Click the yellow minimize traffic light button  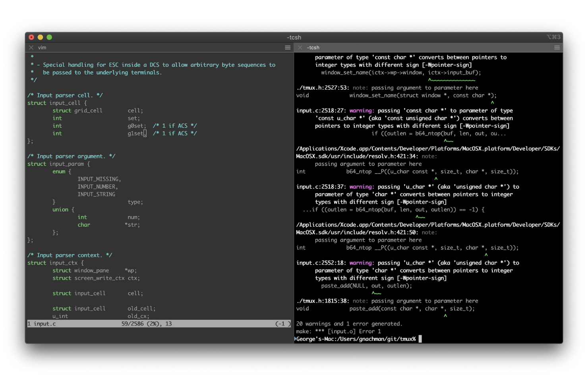pos(40,37)
